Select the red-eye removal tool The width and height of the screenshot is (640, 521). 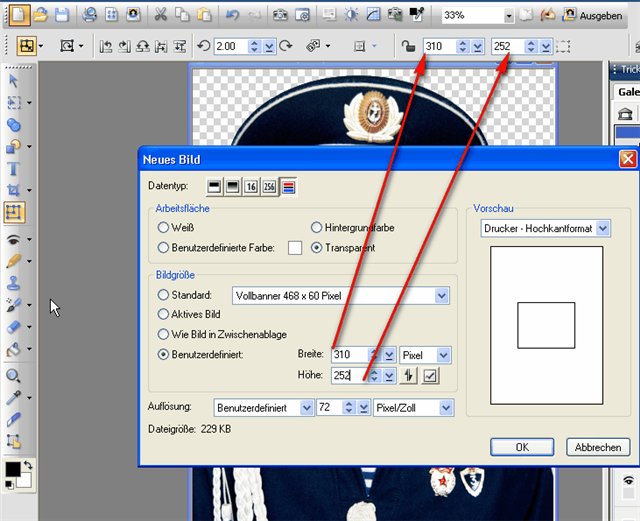[13, 239]
